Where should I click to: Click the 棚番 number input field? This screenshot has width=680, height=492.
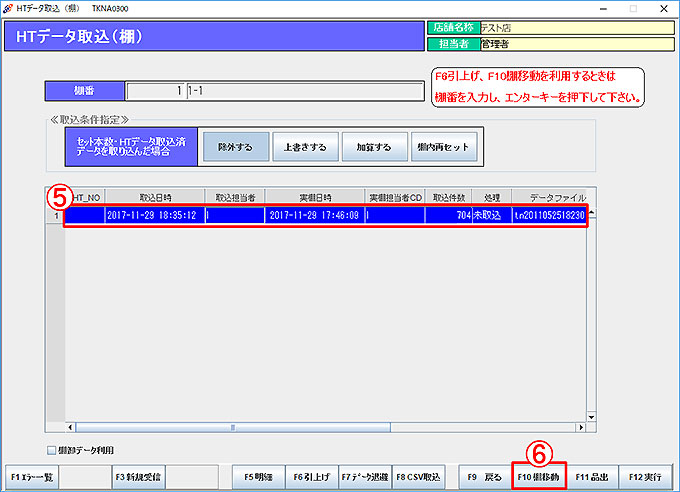156,91
